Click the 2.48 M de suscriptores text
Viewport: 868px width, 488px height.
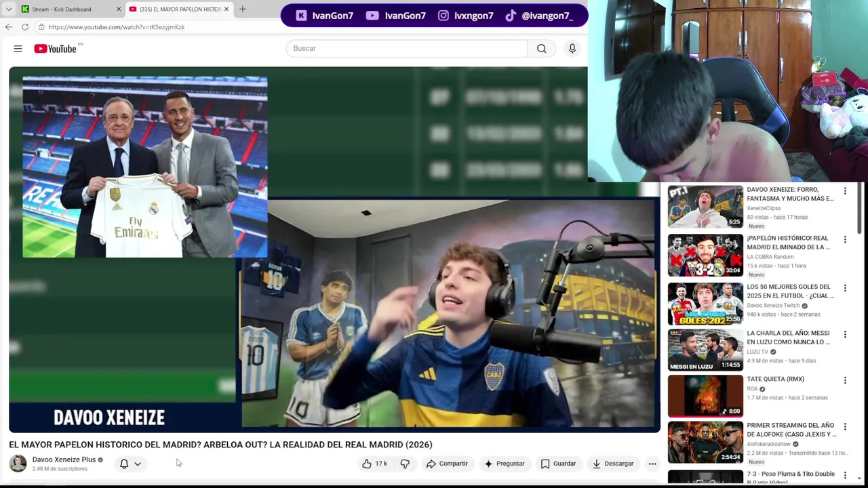point(60,469)
